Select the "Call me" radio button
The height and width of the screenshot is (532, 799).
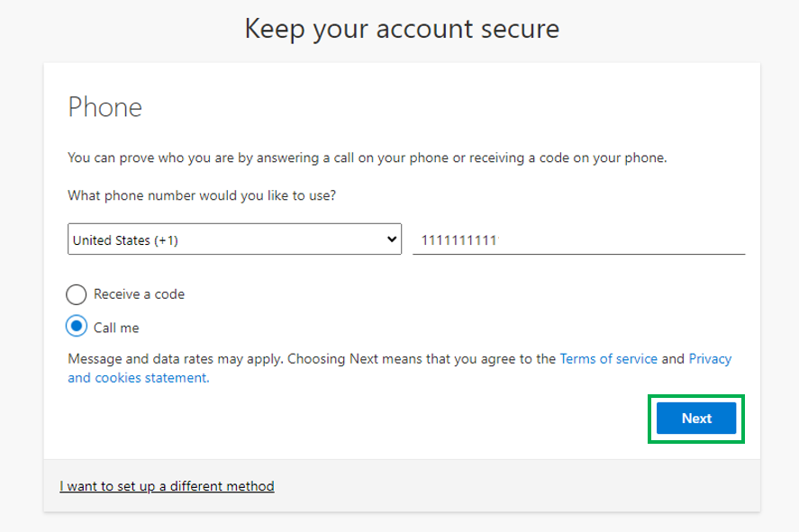(x=77, y=328)
